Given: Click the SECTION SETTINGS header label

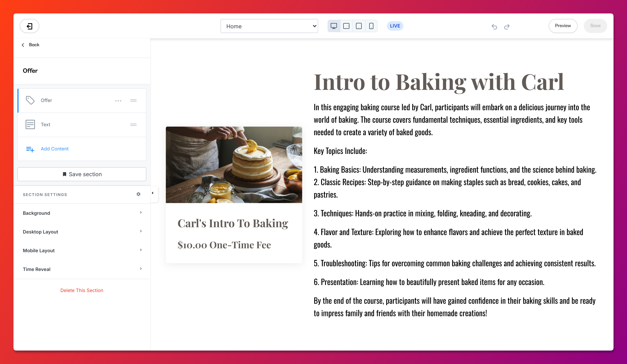Looking at the screenshot, I should 45,194.
